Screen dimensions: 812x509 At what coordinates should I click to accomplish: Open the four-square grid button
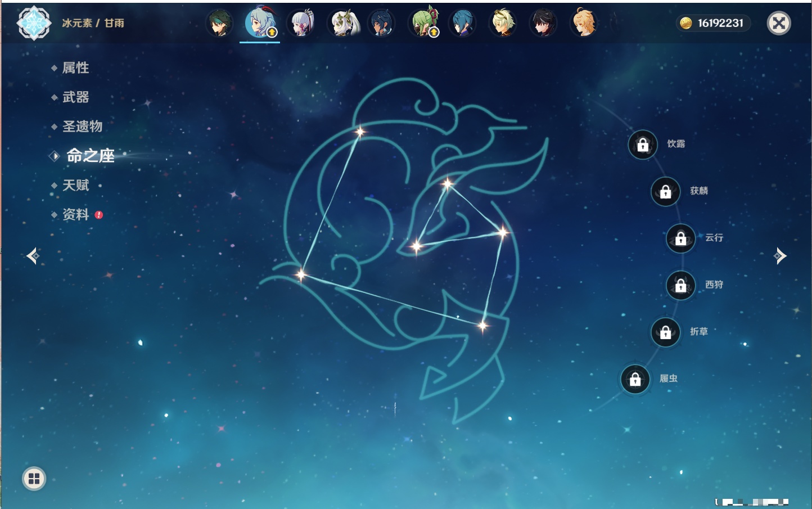point(34,479)
